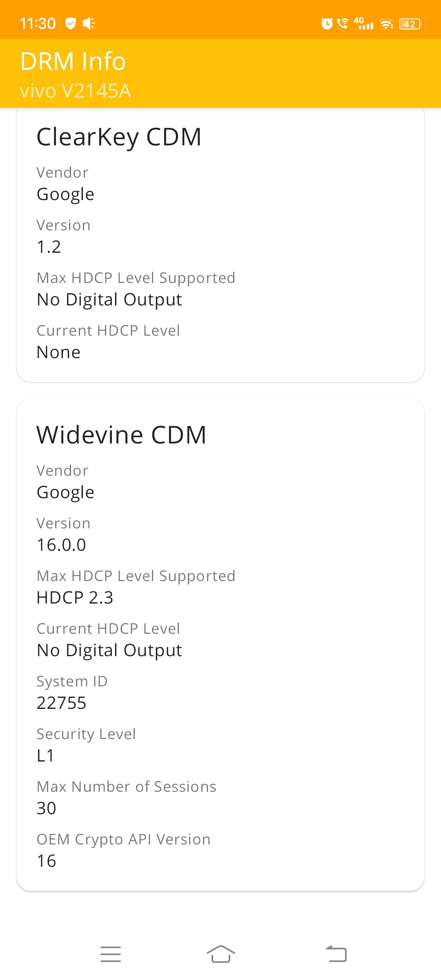Select the vivo V2145A device name

click(x=76, y=91)
